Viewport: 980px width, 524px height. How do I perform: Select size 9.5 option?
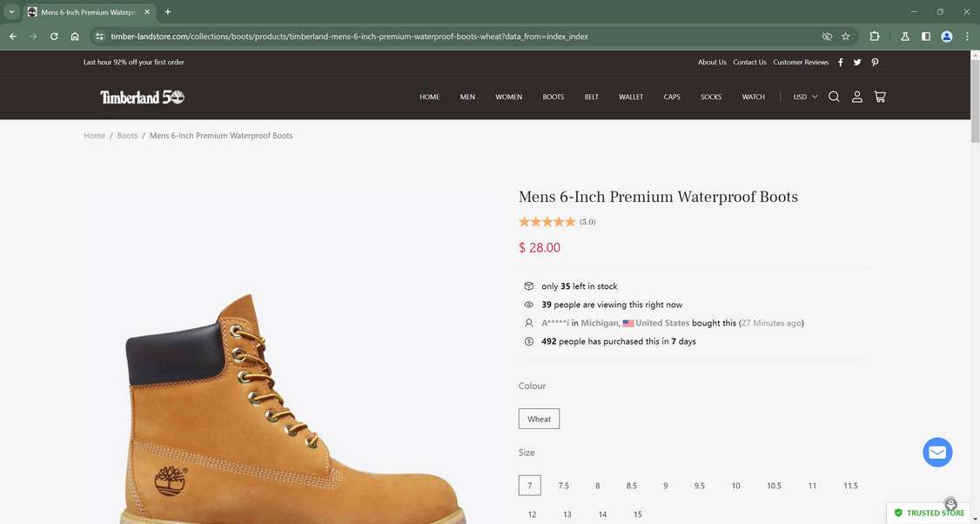pos(701,486)
